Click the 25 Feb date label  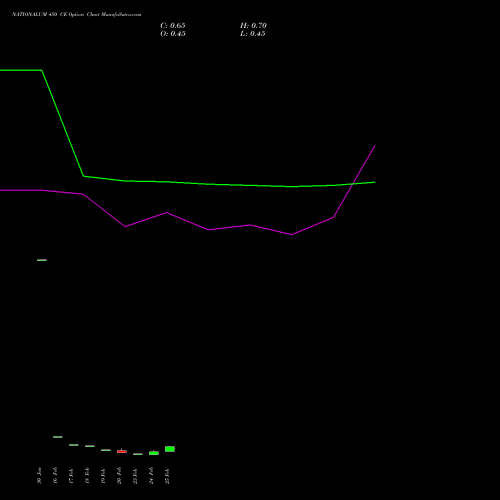point(167,476)
